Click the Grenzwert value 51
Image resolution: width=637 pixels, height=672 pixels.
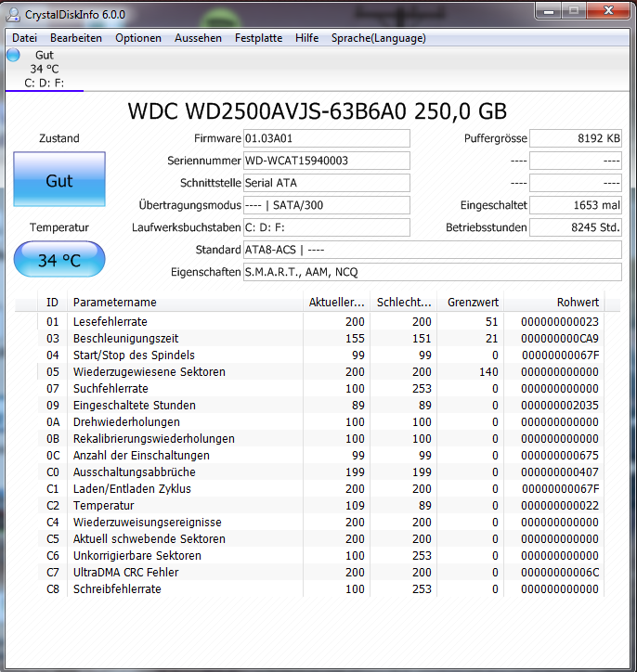pyautogui.click(x=492, y=322)
